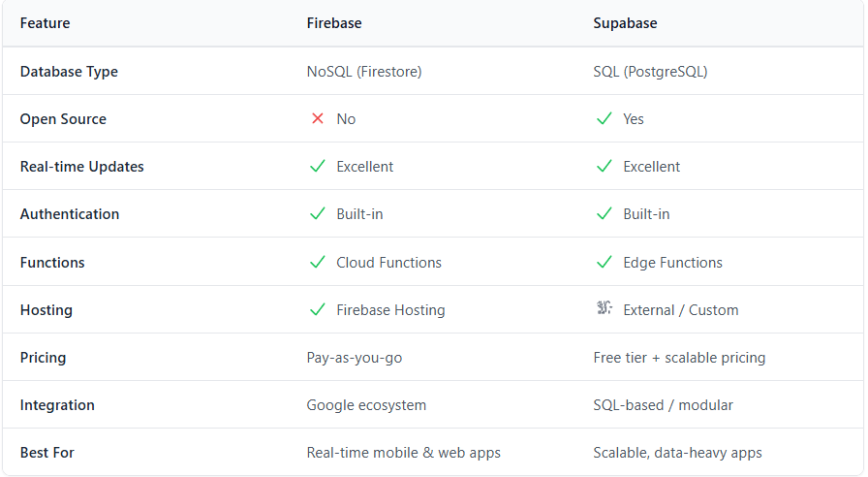The width and height of the screenshot is (868, 477).
Task: Click the Functions row label
Action: pyautogui.click(x=52, y=263)
